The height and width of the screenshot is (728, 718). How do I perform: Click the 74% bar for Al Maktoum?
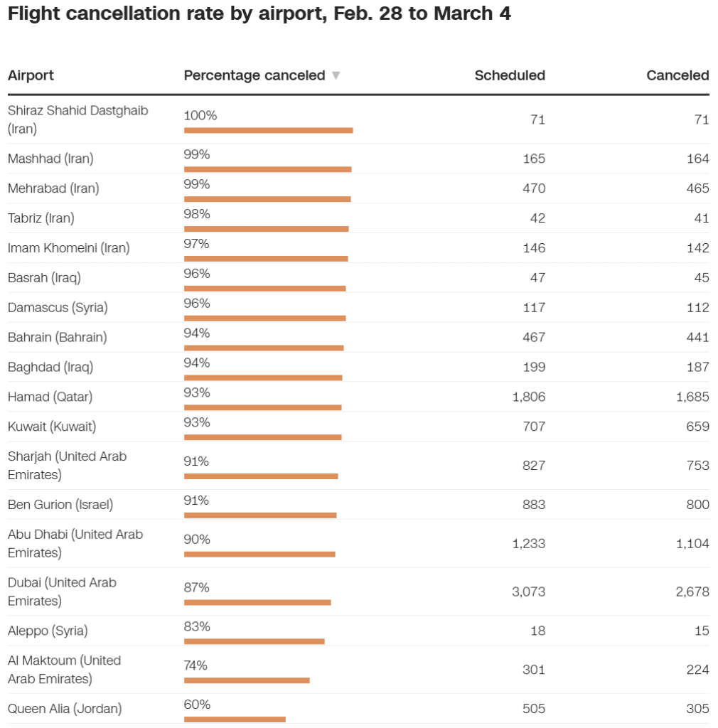point(247,680)
